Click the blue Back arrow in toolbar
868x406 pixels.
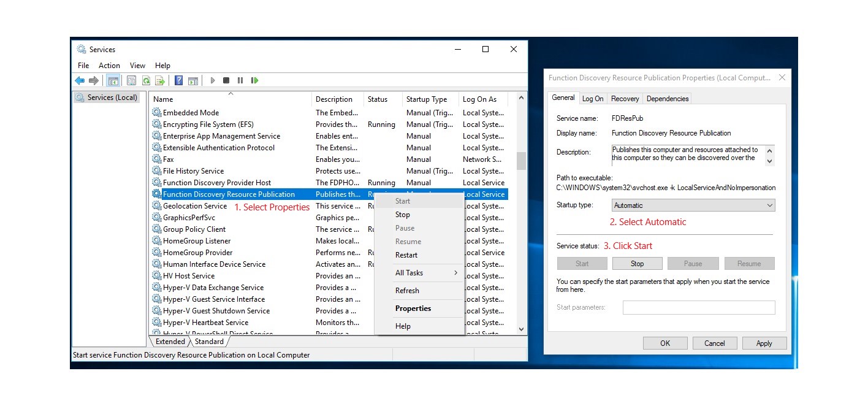[80, 80]
